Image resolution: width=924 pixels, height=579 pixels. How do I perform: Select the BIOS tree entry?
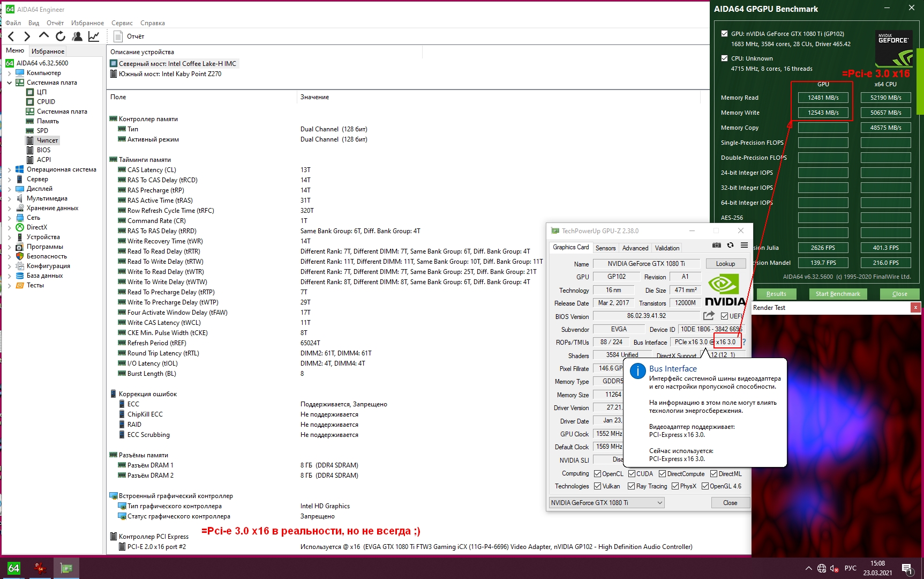(43, 150)
